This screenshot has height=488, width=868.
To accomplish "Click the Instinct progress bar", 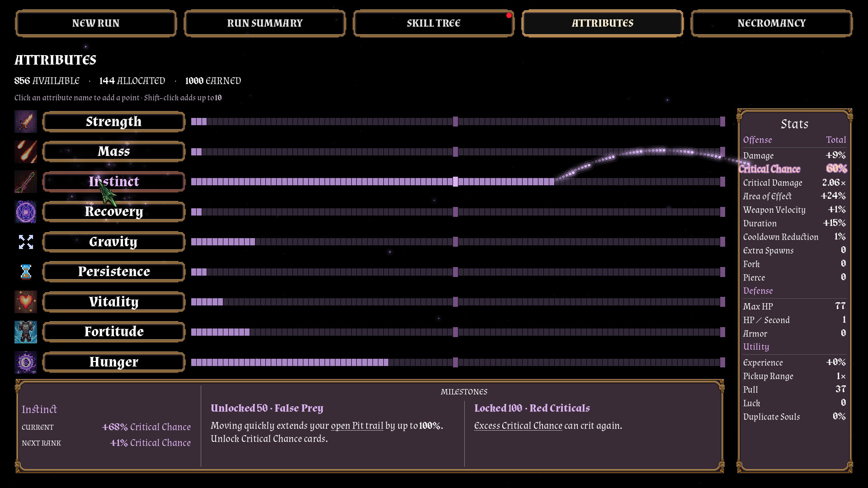I will point(458,182).
